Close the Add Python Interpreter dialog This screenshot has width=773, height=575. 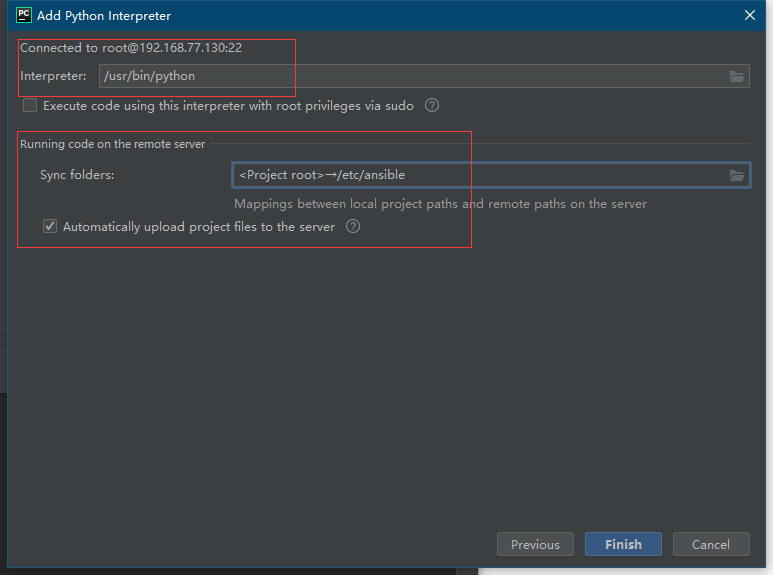tap(750, 15)
